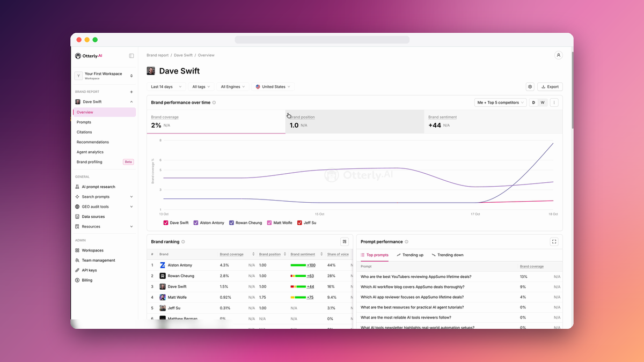
Task: Click the browser address bar
Action: pyautogui.click(x=322, y=40)
